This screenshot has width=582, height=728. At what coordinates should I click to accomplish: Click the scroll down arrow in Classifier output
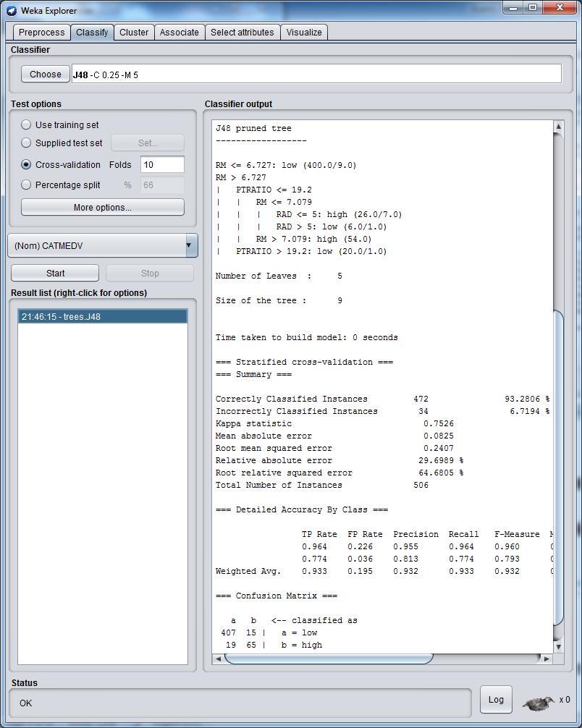pos(559,646)
